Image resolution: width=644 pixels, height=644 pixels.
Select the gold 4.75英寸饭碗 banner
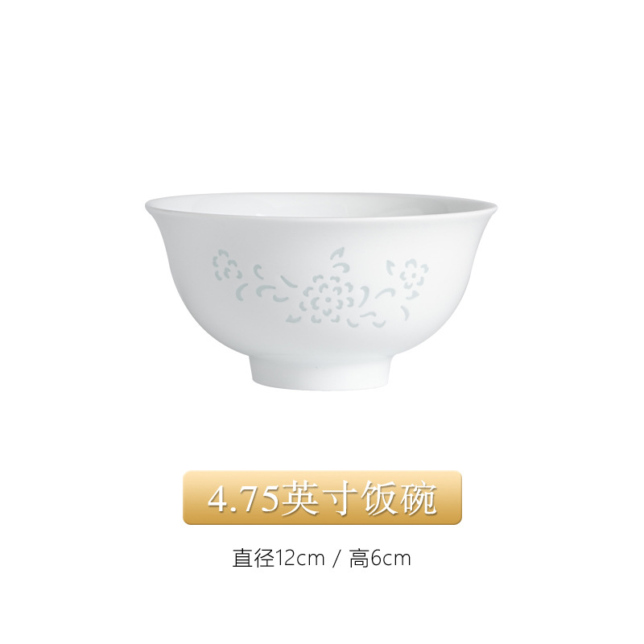click(x=323, y=497)
